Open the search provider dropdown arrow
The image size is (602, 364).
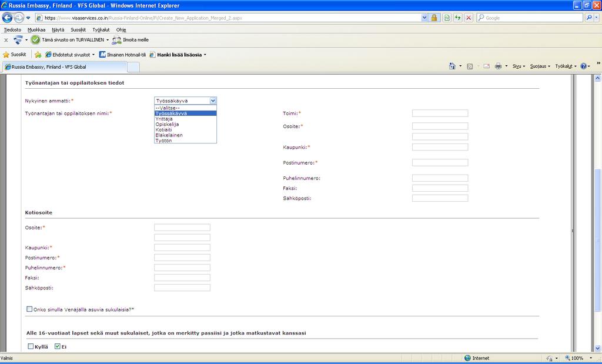click(596, 18)
